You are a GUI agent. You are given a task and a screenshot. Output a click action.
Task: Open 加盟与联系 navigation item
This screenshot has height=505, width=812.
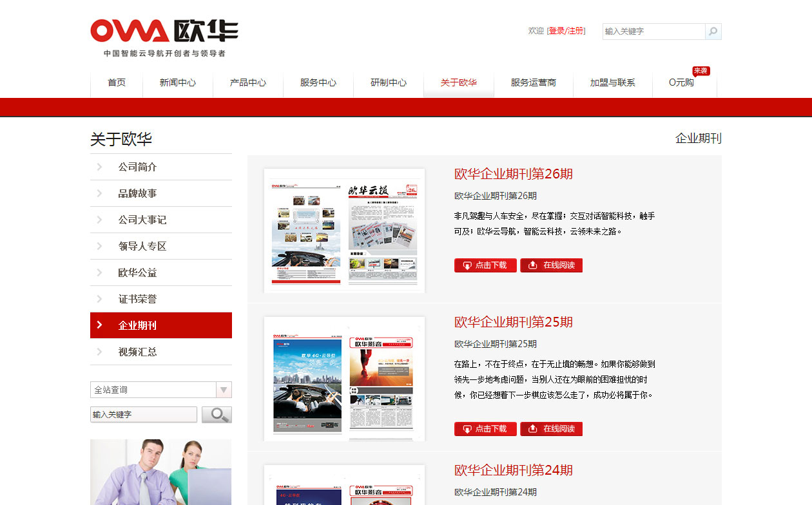(x=613, y=82)
